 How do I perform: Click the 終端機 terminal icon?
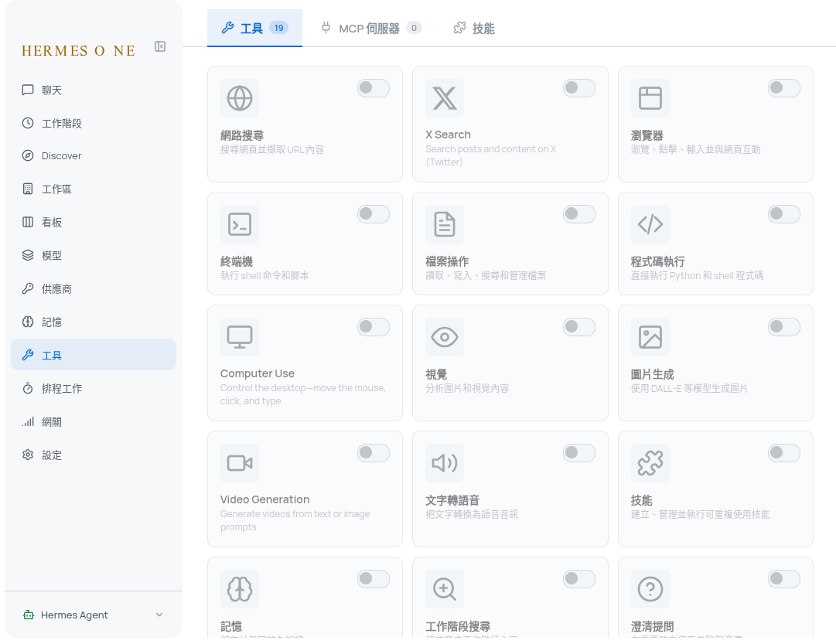[240, 224]
